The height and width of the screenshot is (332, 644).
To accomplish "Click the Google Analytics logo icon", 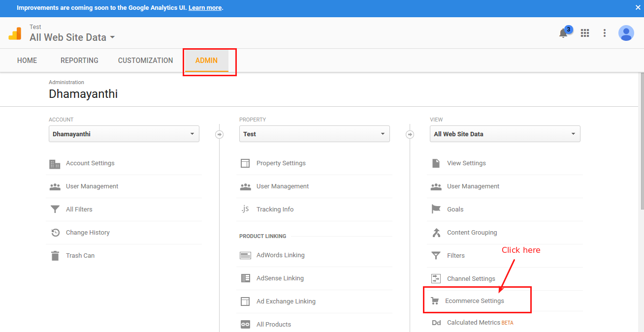I will click(x=15, y=33).
